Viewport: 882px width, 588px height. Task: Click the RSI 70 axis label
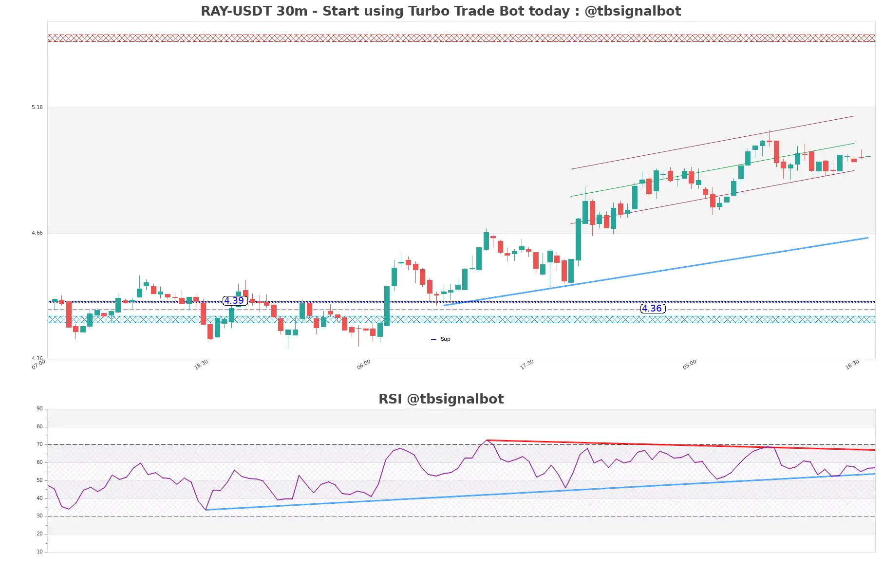pyautogui.click(x=39, y=444)
